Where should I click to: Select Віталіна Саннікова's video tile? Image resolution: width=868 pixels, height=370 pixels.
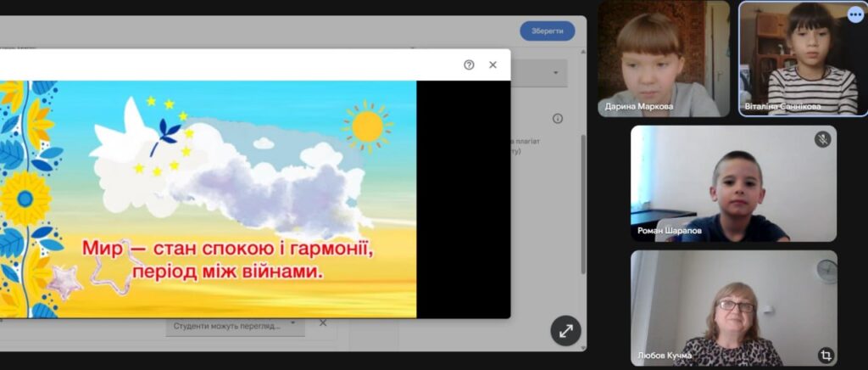(802, 59)
